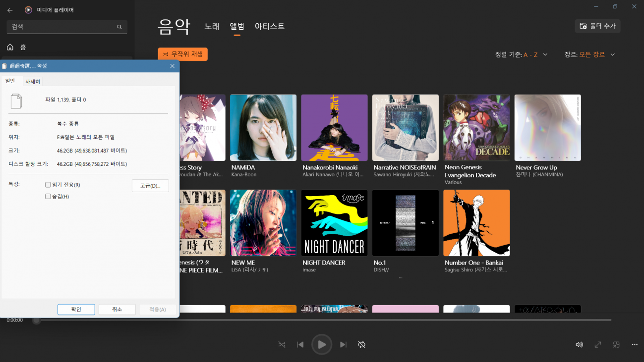This screenshot has width=644, height=362.
Task: Check the 읽기 전용(R) checkbox
Action: coord(48,185)
